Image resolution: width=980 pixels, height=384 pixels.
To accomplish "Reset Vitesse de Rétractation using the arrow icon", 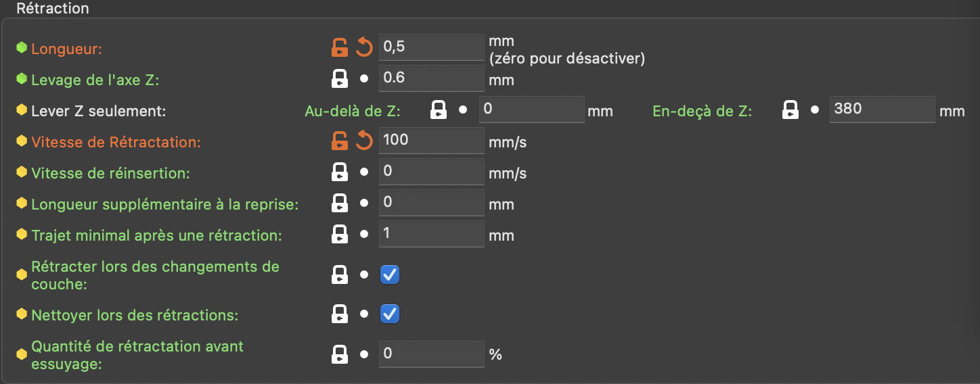I will pyautogui.click(x=364, y=141).
